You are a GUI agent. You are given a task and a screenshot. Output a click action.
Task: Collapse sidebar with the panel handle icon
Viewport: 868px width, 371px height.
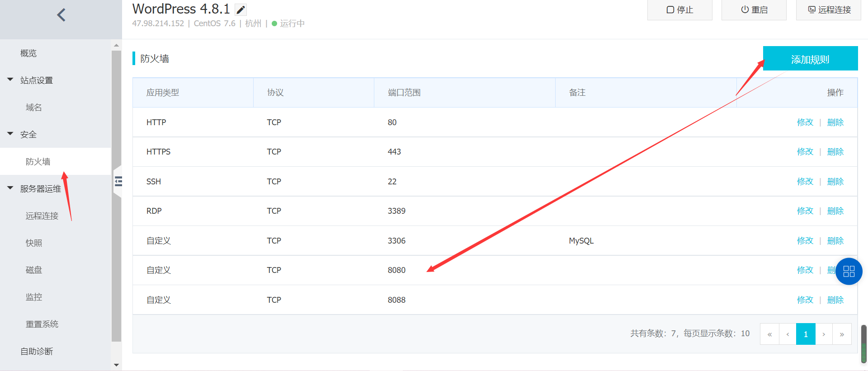[x=118, y=181]
